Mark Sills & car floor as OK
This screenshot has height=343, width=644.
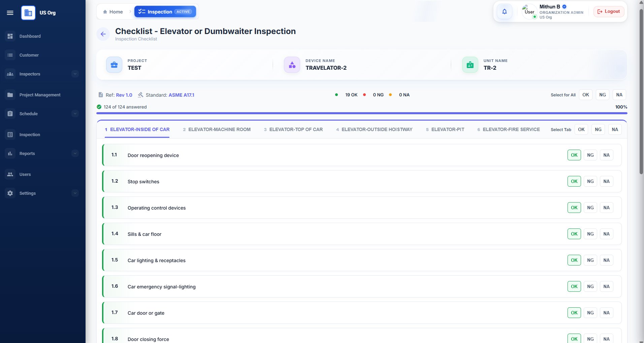(x=574, y=234)
